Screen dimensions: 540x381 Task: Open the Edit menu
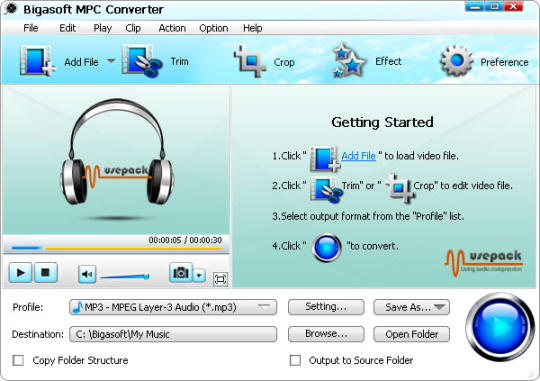click(x=67, y=28)
